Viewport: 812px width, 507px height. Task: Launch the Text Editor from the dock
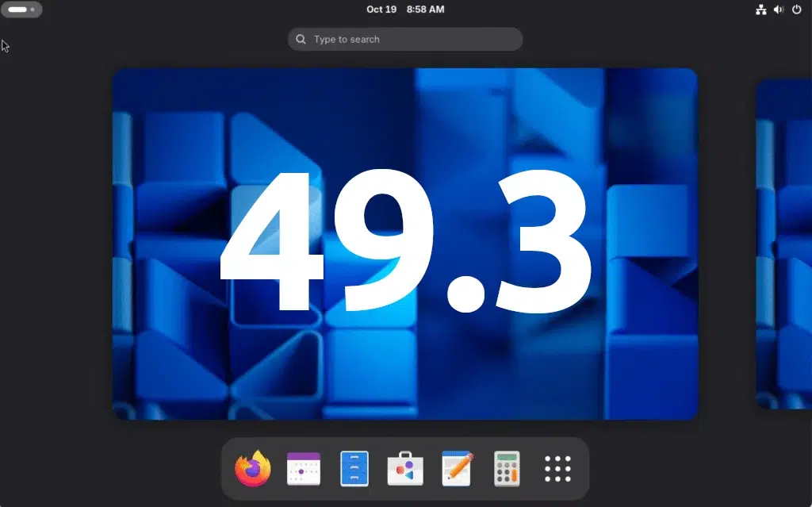click(x=455, y=468)
